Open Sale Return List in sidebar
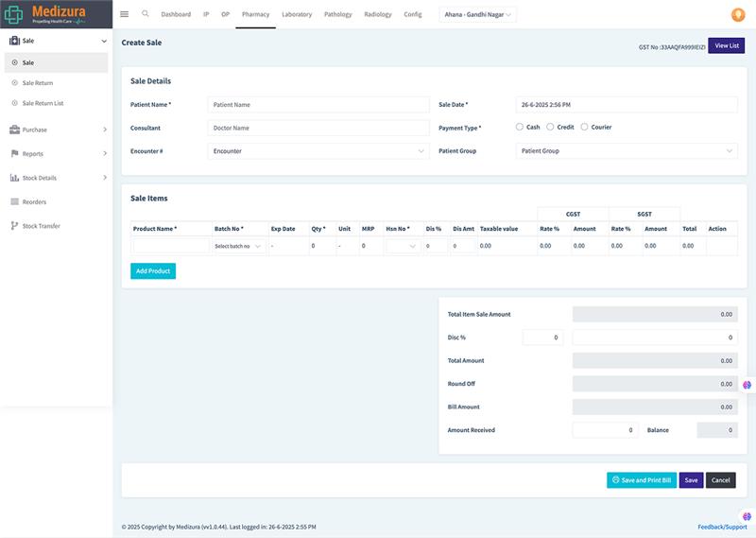This screenshot has width=756, height=538. (43, 103)
